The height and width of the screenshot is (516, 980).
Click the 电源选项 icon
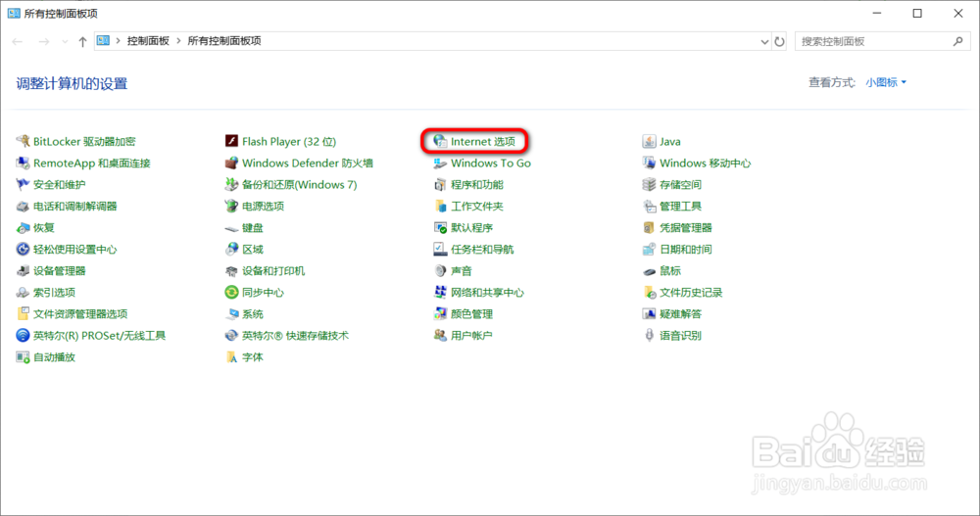[x=232, y=207]
